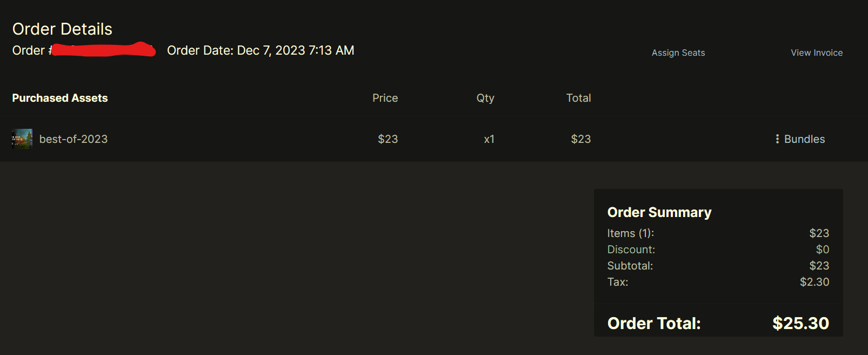
Task: Click the best-of-2023 asset thumbnail
Action: [22, 139]
